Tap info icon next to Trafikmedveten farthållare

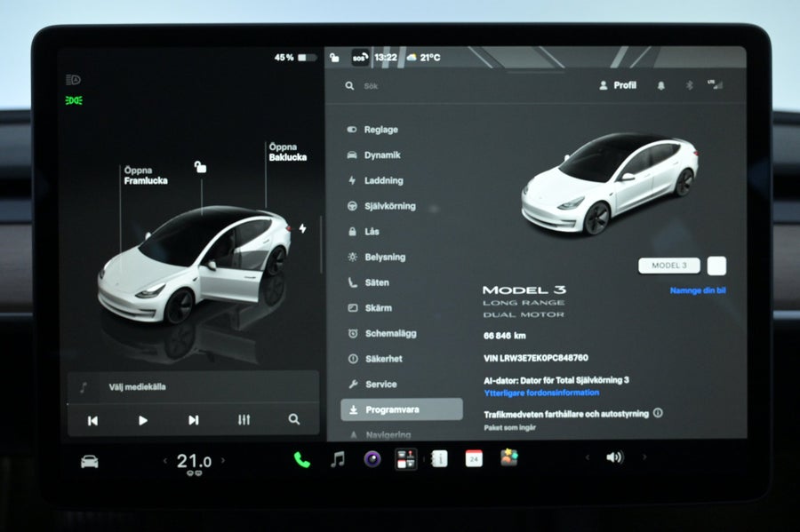tap(658, 413)
